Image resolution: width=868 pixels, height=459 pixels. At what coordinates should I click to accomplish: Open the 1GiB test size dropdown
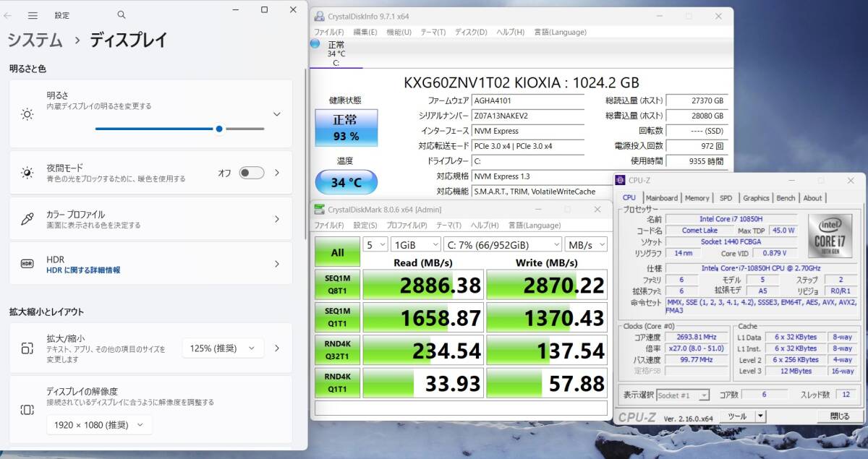coord(414,244)
